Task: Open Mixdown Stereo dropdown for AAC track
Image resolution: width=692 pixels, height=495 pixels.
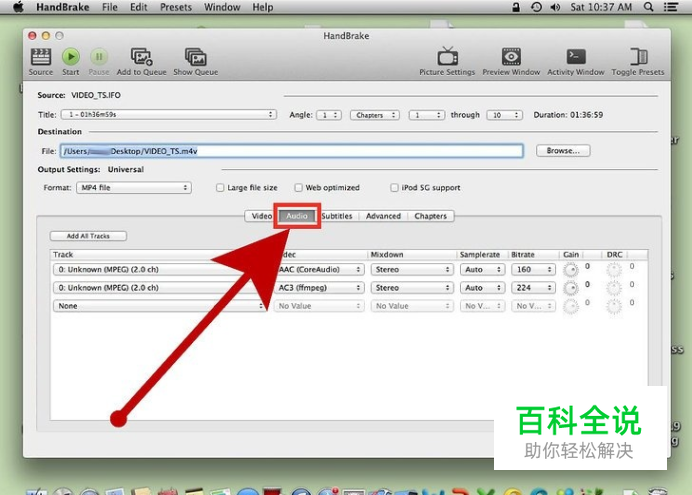Action: pos(412,270)
